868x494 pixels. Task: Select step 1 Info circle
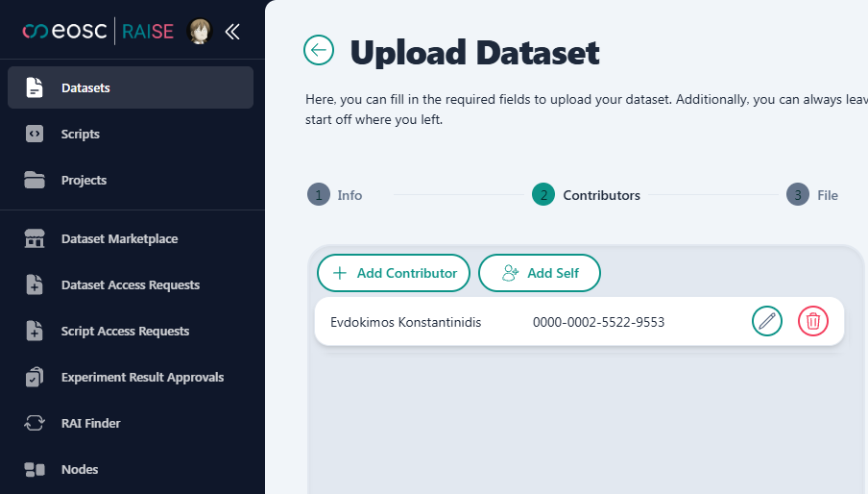[x=319, y=195]
